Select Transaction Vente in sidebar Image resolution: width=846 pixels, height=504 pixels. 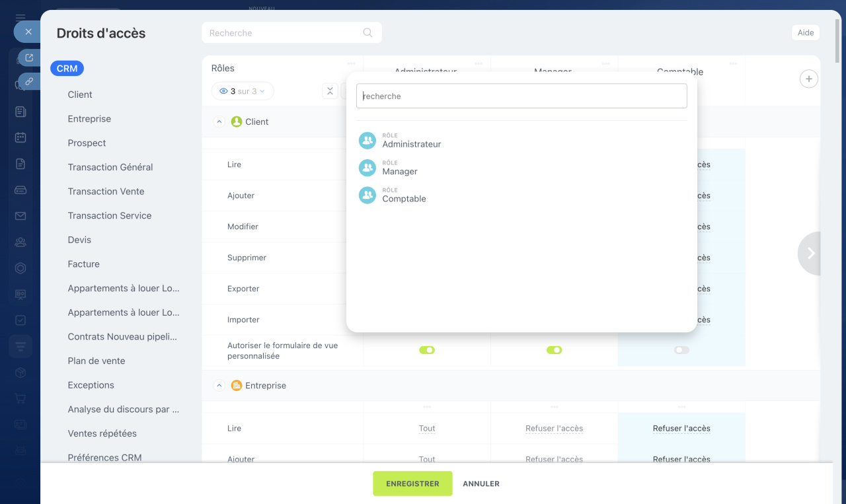106,192
